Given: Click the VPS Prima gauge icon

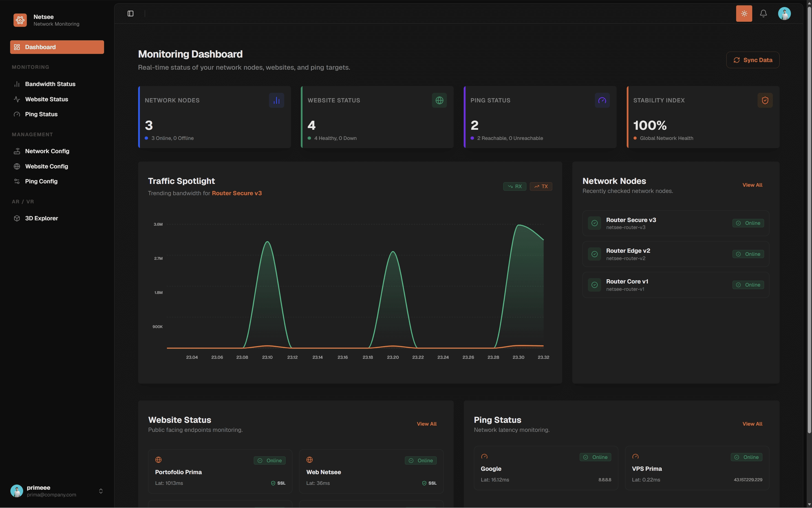Looking at the screenshot, I should [x=635, y=456].
